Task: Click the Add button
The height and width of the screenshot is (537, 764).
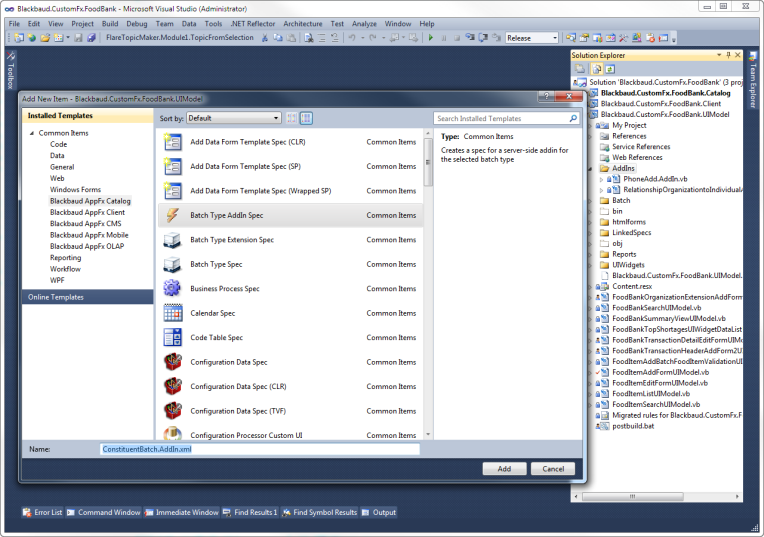Action: (504, 468)
